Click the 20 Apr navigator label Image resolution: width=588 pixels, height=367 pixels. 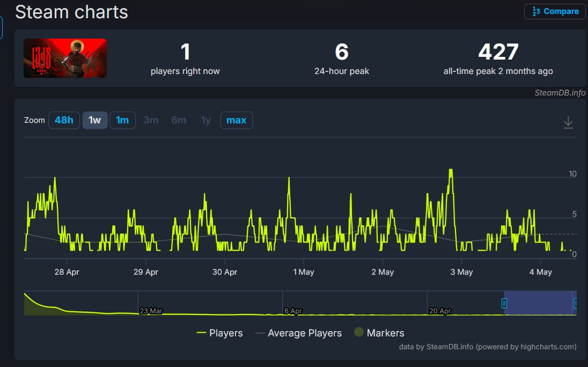point(440,311)
